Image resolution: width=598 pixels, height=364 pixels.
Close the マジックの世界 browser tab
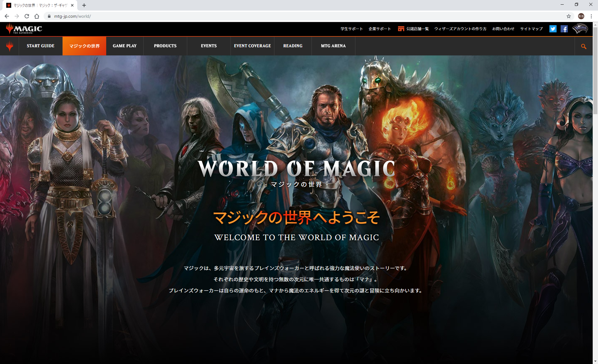pos(72,5)
